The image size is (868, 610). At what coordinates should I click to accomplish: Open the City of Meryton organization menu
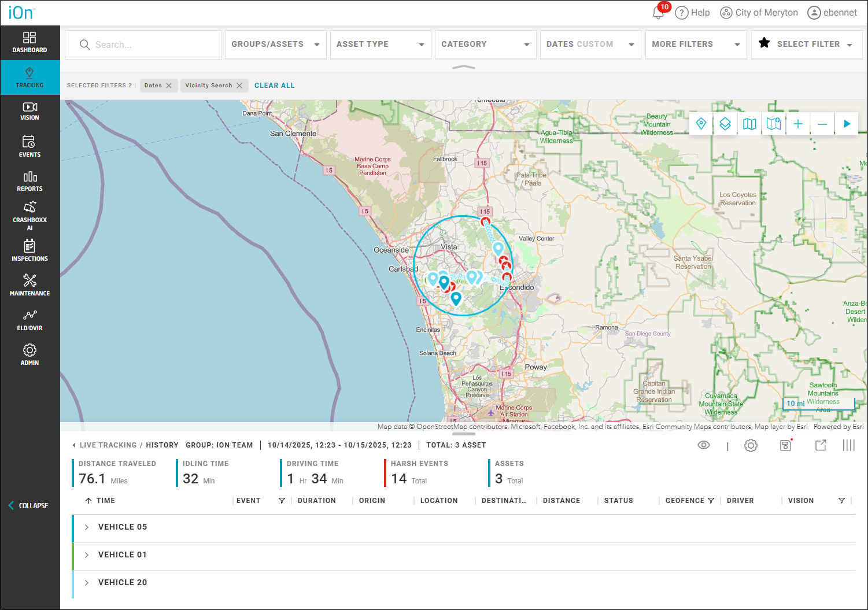tap(759, 13)
